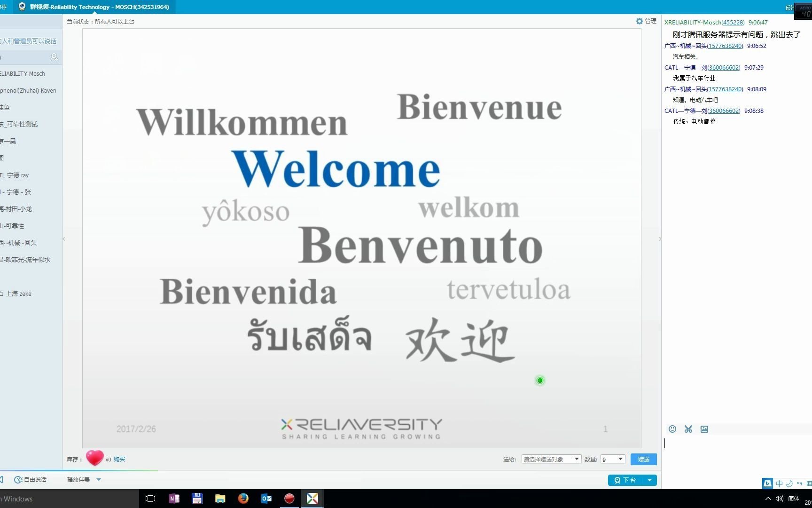This screenshot has width=812, height=508.
Task: Open the 管理 gear settings
Action: point(646,21)
